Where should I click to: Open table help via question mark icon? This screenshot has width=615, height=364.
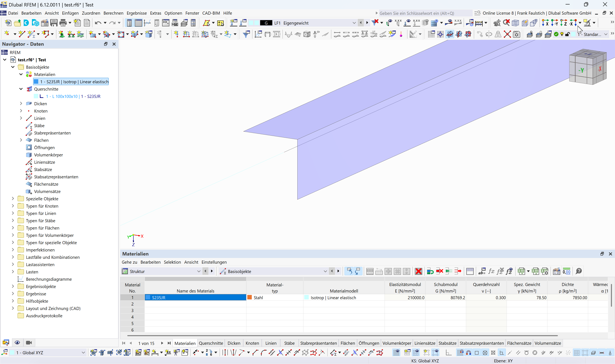pos(579,271)
